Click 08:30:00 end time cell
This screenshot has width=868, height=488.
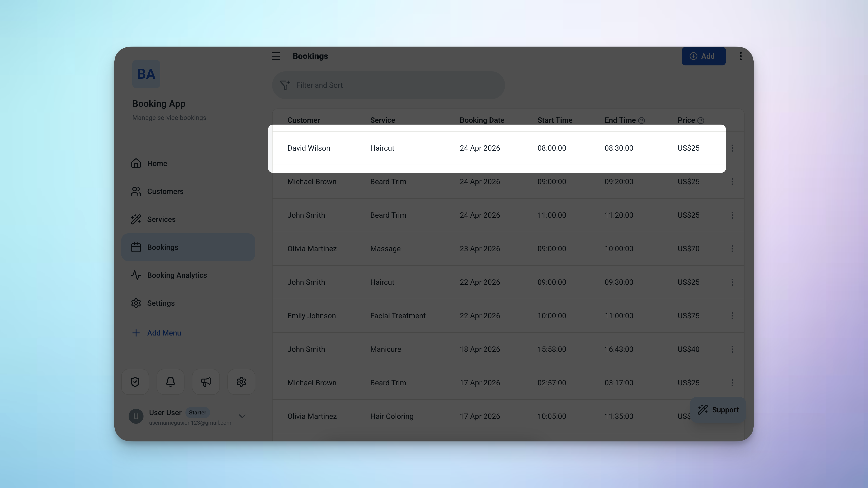pos(619,148)
